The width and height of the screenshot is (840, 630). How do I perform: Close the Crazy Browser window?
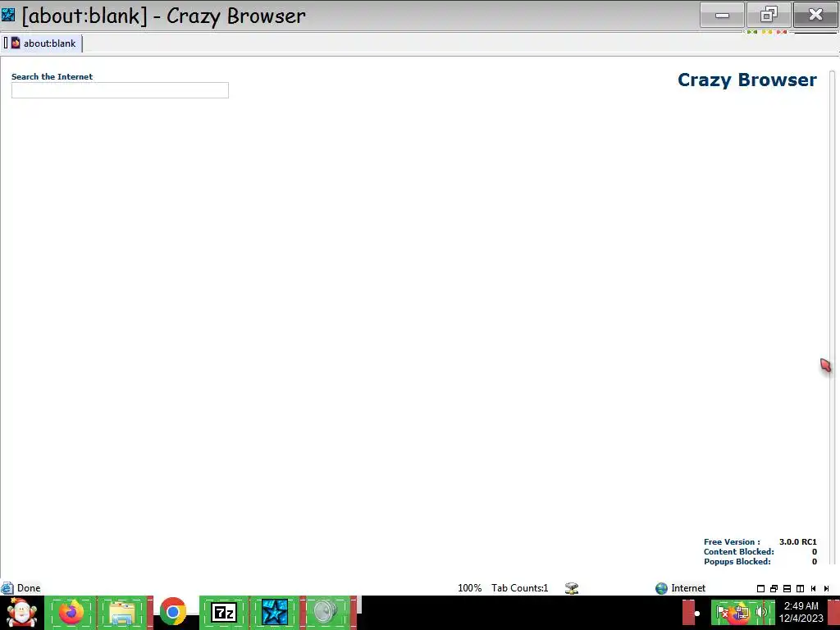pyautogui.click(x=815, y=15)
